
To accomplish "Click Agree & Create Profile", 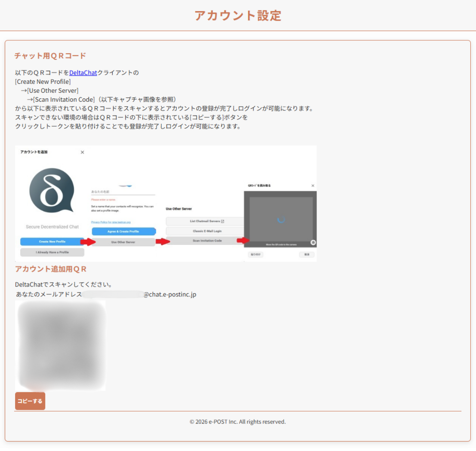I will (123, 232).
